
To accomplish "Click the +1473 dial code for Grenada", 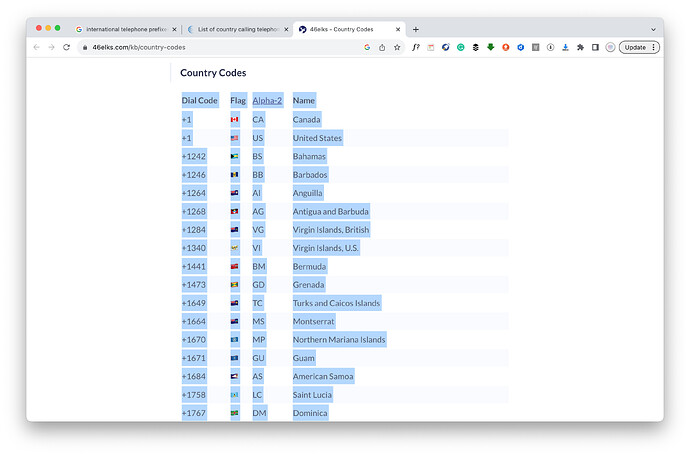I will coord(194,285).
